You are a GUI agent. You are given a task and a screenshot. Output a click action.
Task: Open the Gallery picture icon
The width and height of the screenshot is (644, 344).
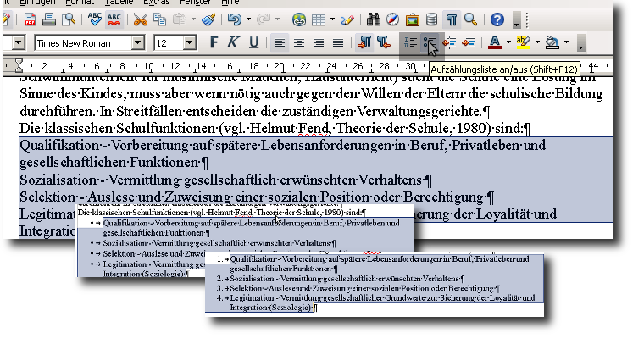pos(413,19)
